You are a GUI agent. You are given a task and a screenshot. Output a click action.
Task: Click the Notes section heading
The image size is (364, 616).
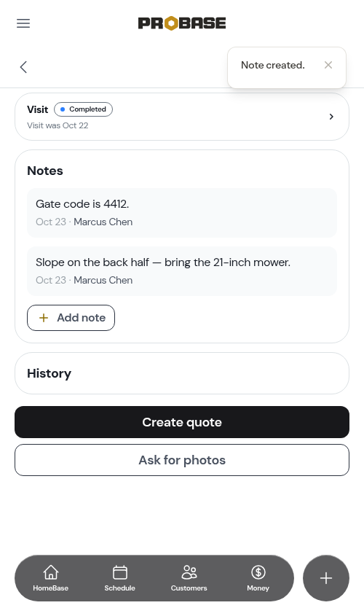[45, 171]
